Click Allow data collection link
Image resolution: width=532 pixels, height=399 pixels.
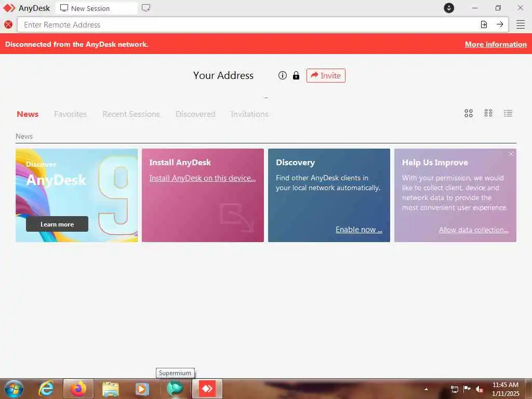tap(474, 230)
